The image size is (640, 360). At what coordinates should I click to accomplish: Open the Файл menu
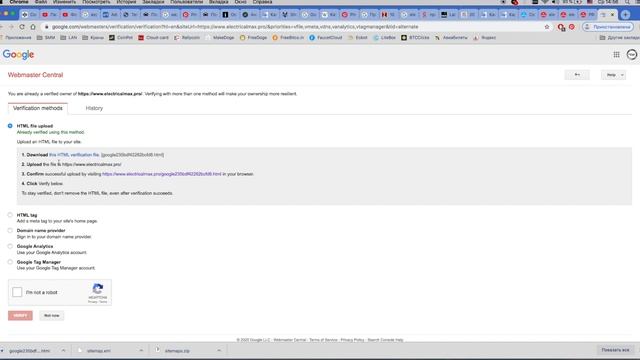[x=40, y=2]
